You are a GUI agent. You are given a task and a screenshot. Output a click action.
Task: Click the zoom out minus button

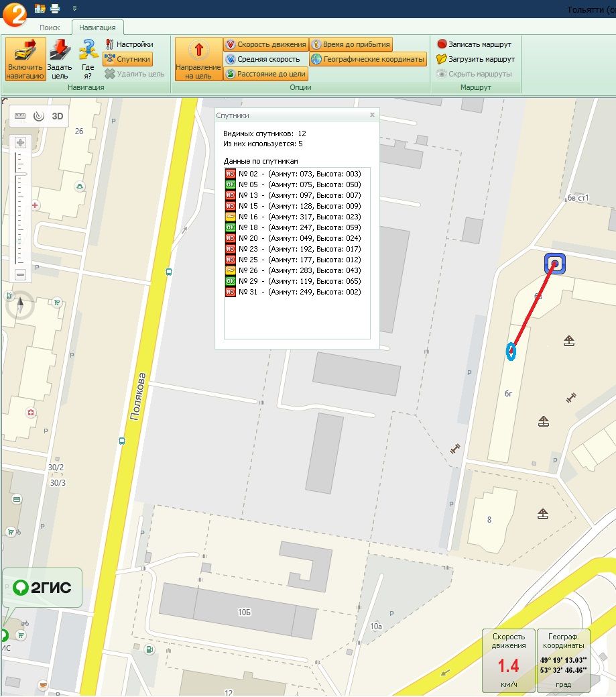point(20,274)
